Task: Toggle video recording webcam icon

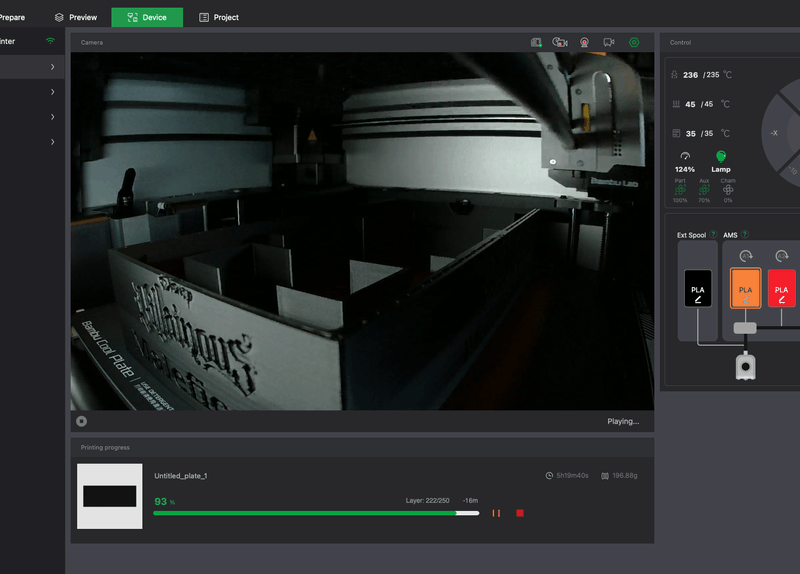Action: pos(584,42)
